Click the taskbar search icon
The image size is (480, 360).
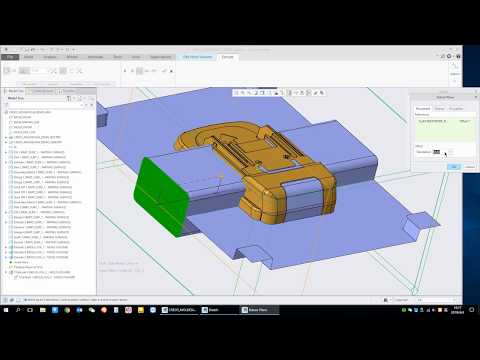[18, 310]
